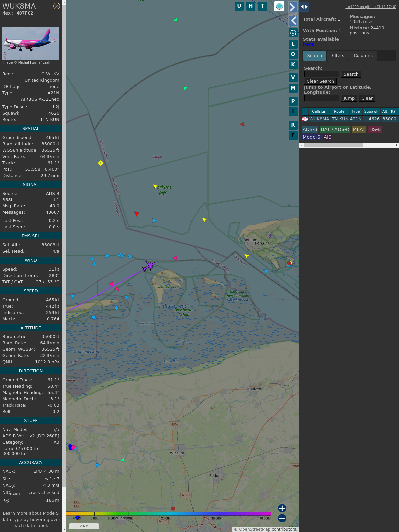Click the Clear button next to Jump

367,98
